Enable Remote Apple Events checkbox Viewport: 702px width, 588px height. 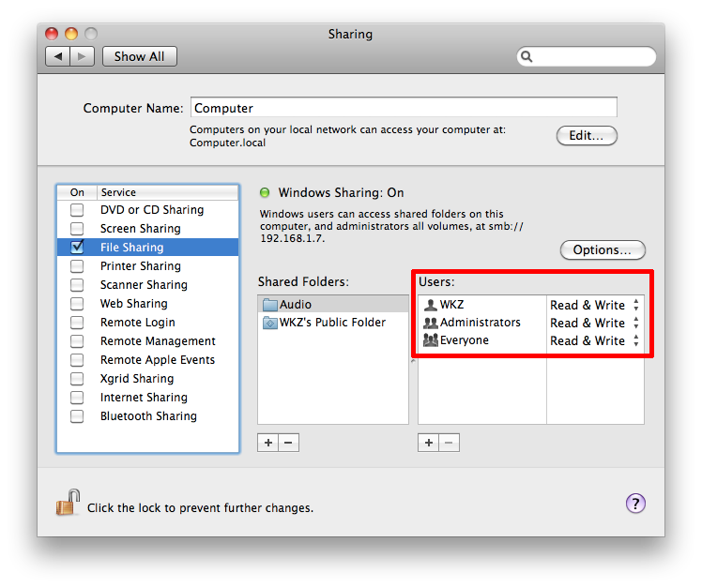click(x=77, y=360)
